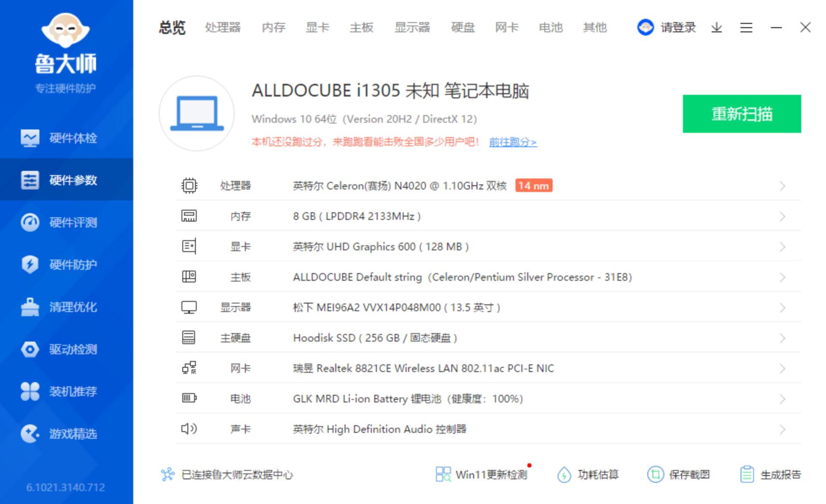826x504 pixels.
Task: Expand the 显卡 graphics card row
Action: [x=782, y=246]
